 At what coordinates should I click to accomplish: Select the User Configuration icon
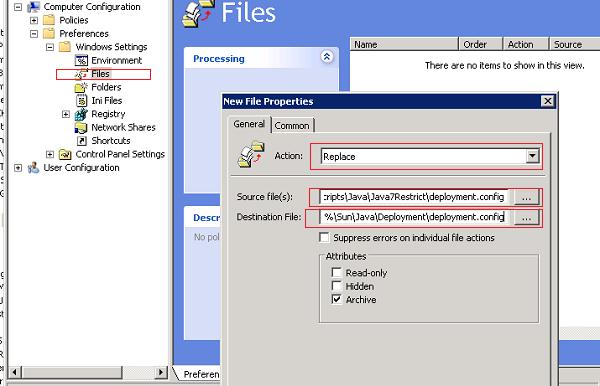click(33, 168)
